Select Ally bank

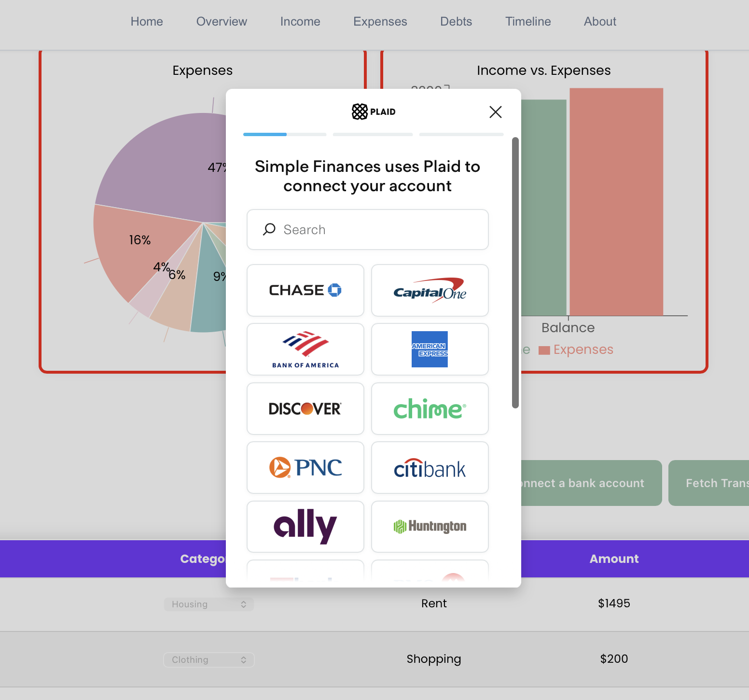305,527
